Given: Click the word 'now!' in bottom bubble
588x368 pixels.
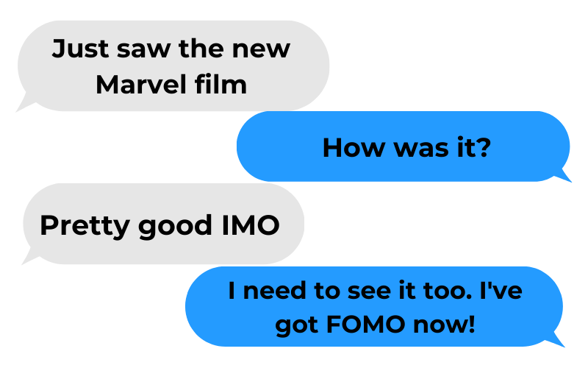Looking at the screenshot, I should (444, 324).
